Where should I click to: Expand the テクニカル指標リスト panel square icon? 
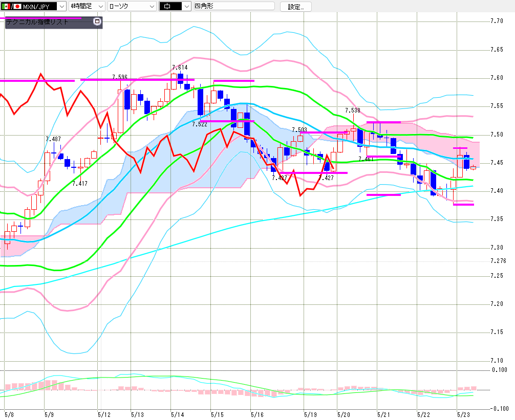point(97,21)
